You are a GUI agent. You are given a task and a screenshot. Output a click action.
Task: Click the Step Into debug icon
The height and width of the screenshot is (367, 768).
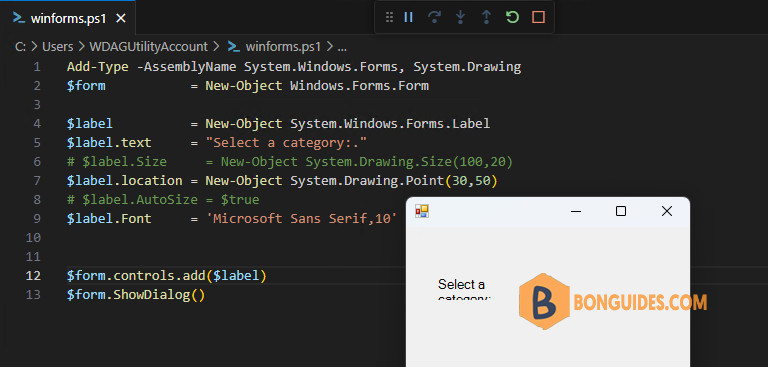click(x=460, y=18)
